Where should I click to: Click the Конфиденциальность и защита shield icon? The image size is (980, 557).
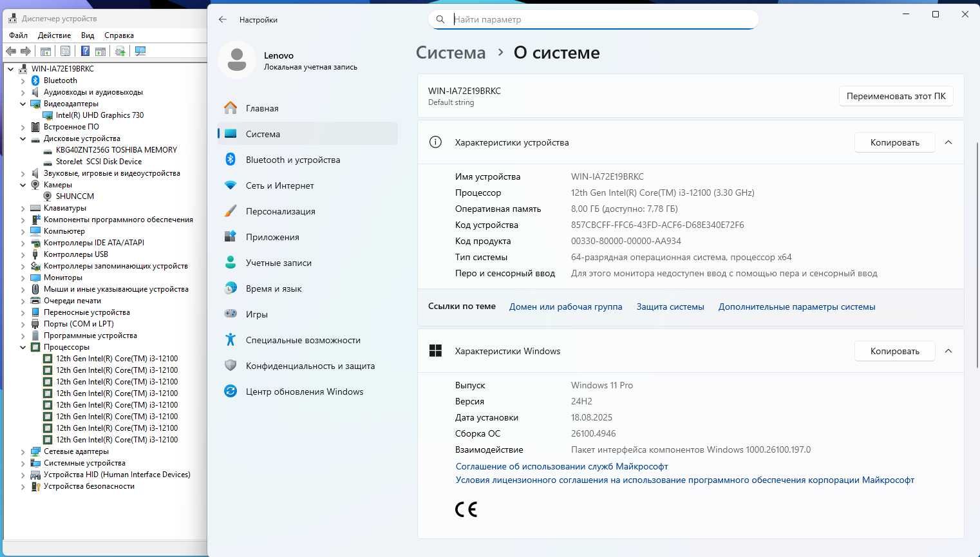(x=231, y=366)
